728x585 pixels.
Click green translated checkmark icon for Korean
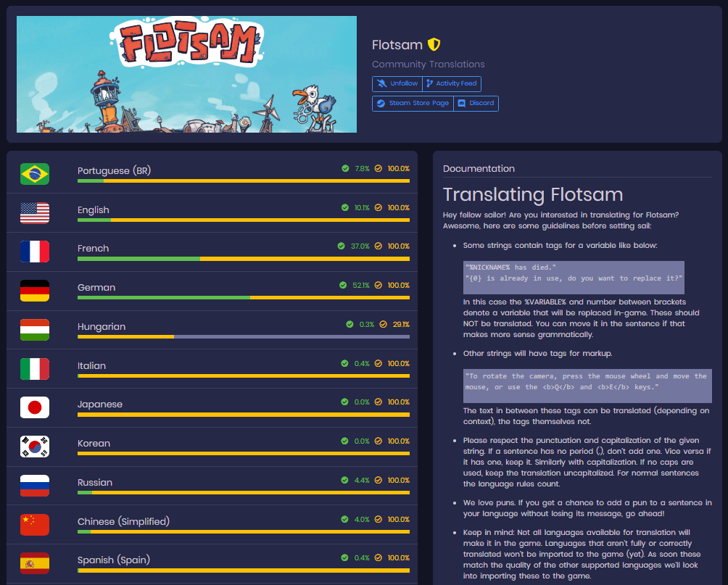[x=344, y=441]
